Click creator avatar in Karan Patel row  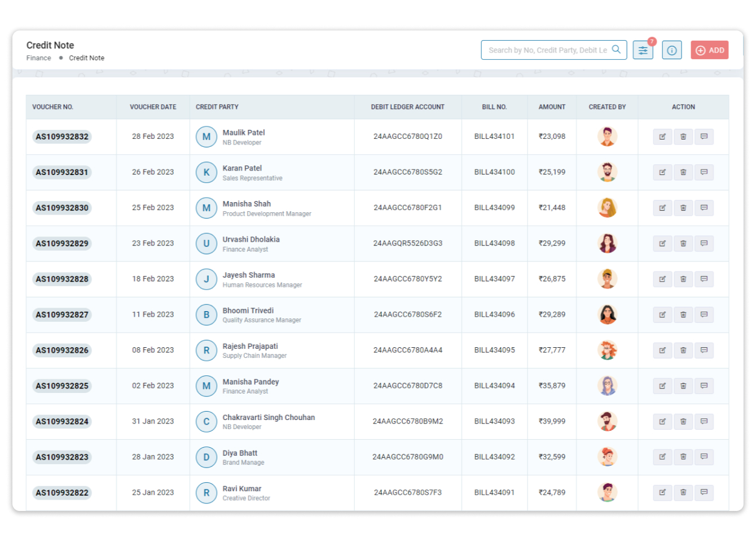click(x=607, y=172)
